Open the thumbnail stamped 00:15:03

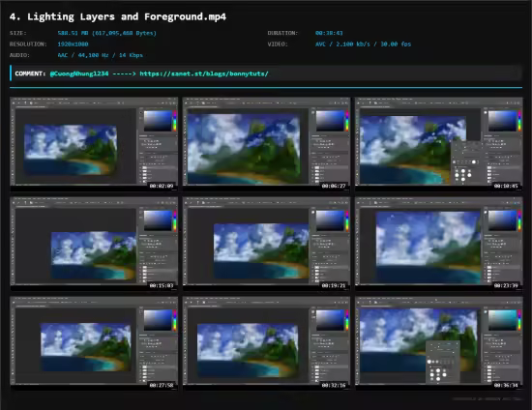coord(94,243)
